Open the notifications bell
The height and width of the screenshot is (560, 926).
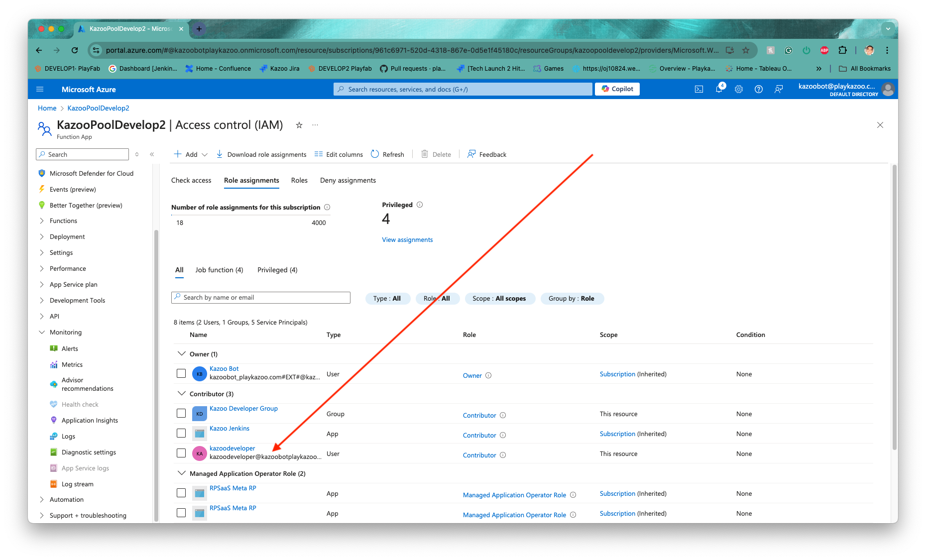click(x=719, y=89)
